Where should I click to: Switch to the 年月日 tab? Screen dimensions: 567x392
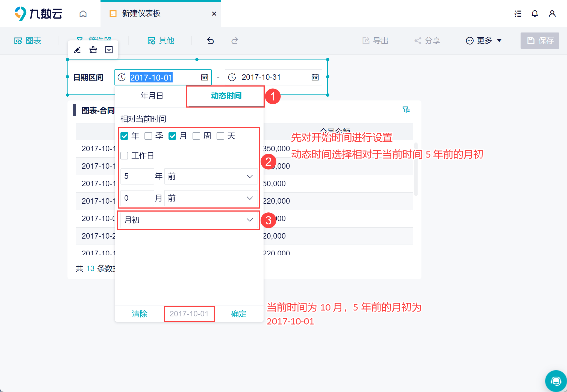click(152, 96)
